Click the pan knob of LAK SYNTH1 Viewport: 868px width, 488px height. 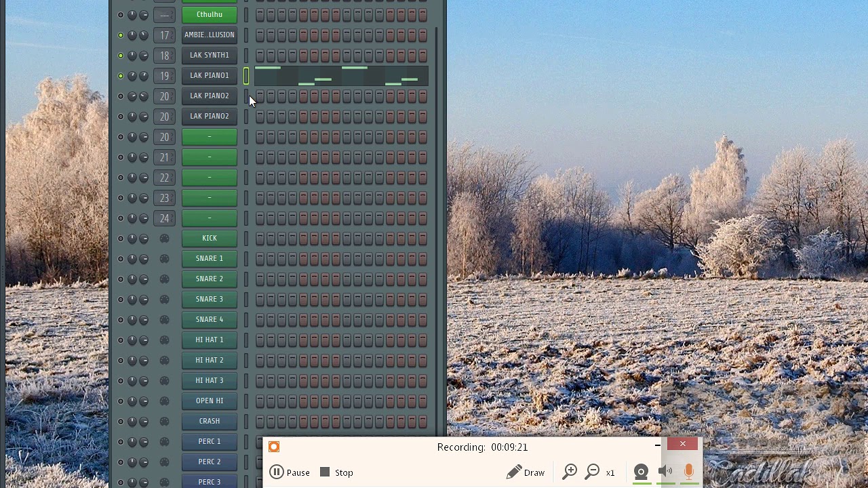132,56
